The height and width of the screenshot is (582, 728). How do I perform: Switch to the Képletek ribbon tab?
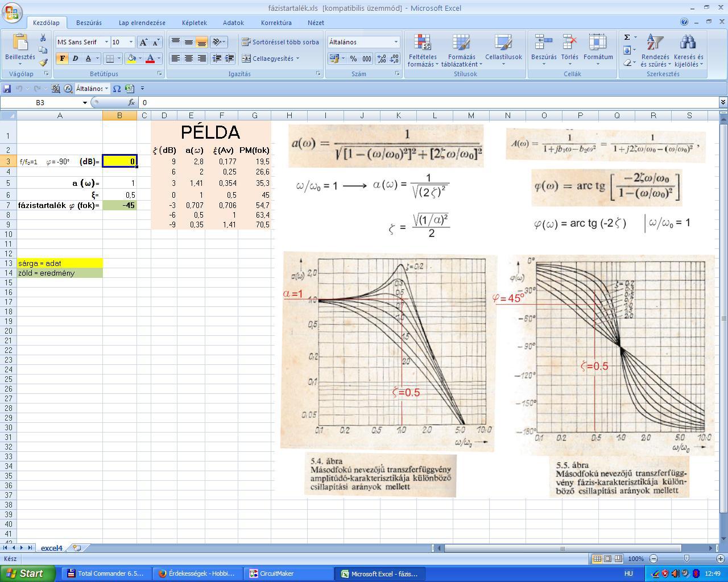tap(195, 23)
